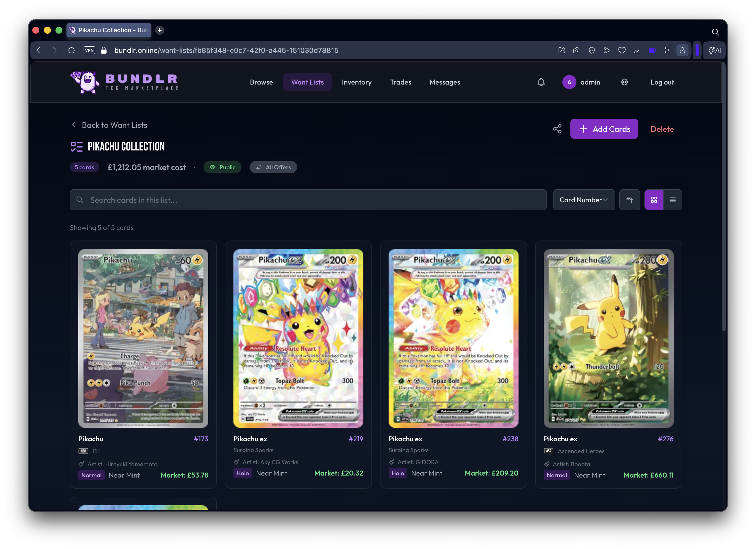Screen dimensions: 756x549
Task: Click the Pikachu card title for #173
Action: coord(91,439)
